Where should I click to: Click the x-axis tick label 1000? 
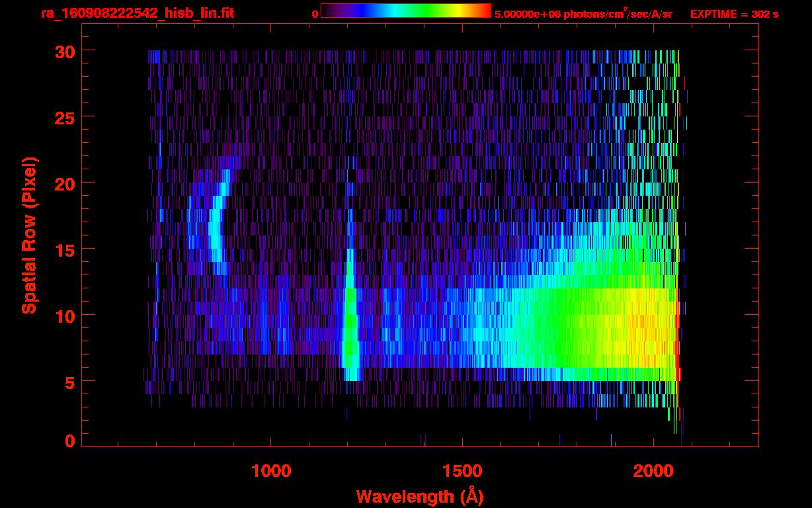[272, 470]
